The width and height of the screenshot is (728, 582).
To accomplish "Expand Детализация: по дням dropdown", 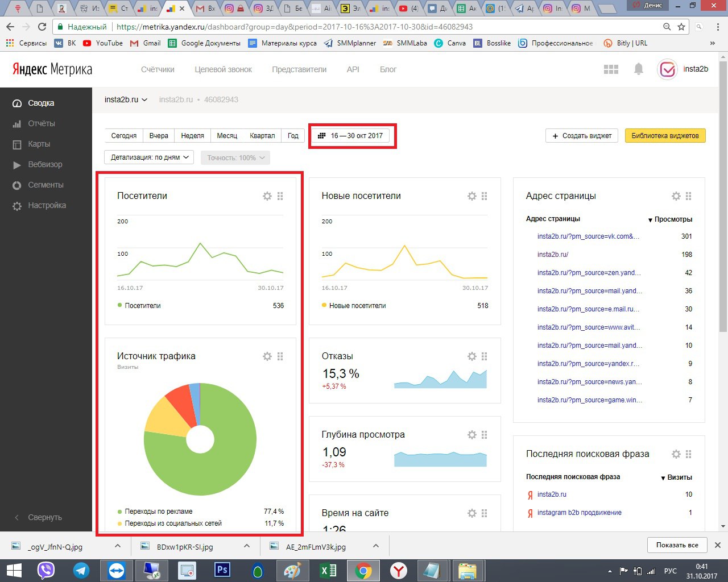I will [x=149, y=157].
